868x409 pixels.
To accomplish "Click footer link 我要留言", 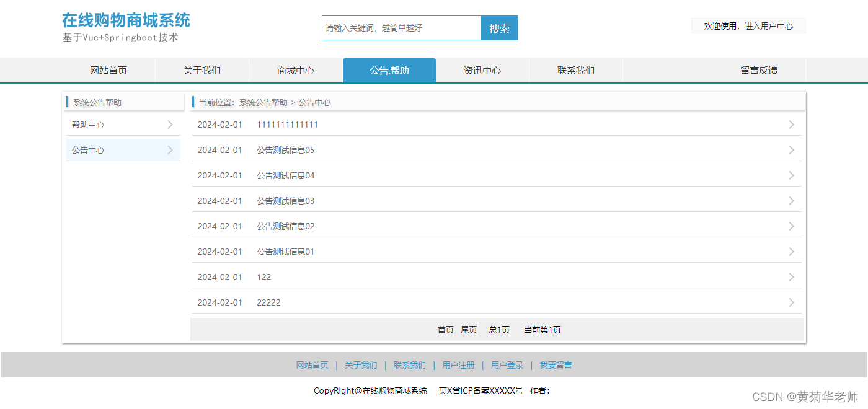I will click(x=556, y=365).
